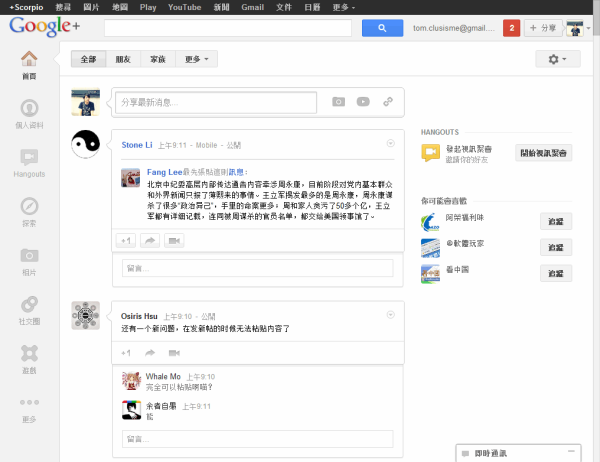The height and width of the screenshot is (462, 600).
Task: Click the yellow Hangouts video camera icon
Action: point(430,153)
